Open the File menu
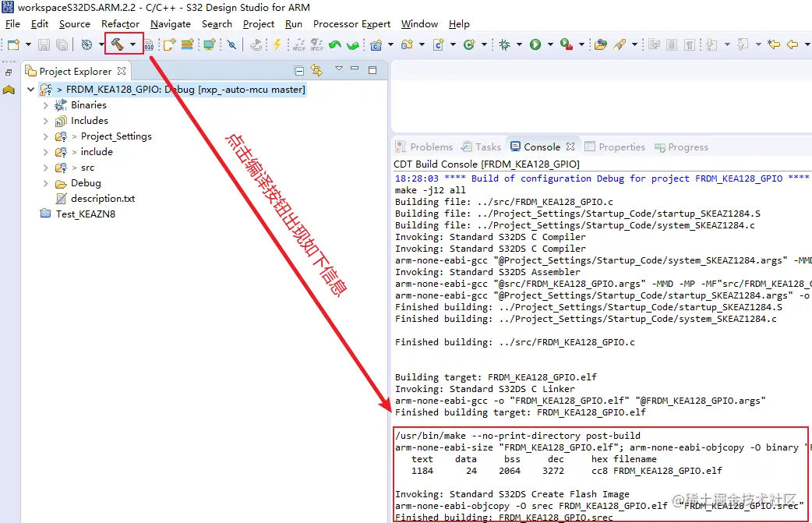 [12, 24]
